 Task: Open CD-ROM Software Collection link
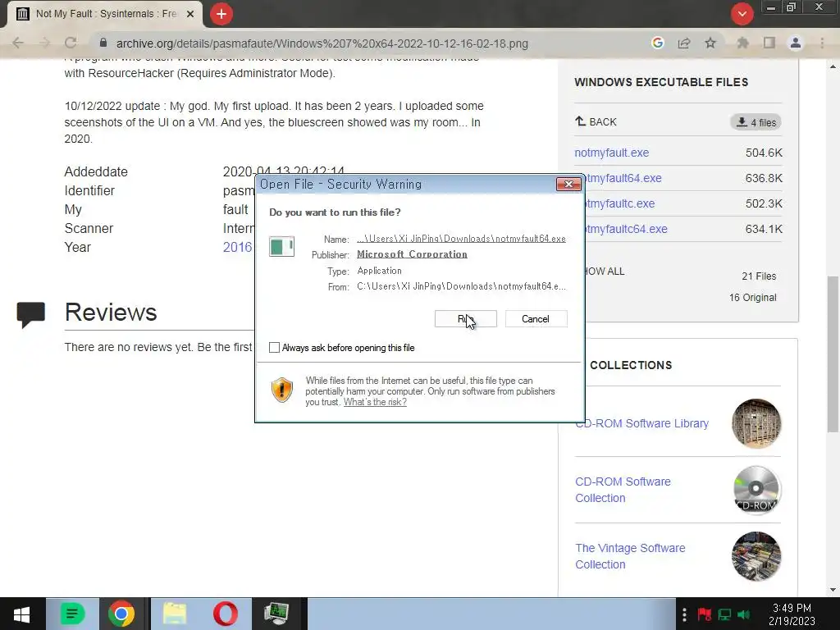[623, 490]
